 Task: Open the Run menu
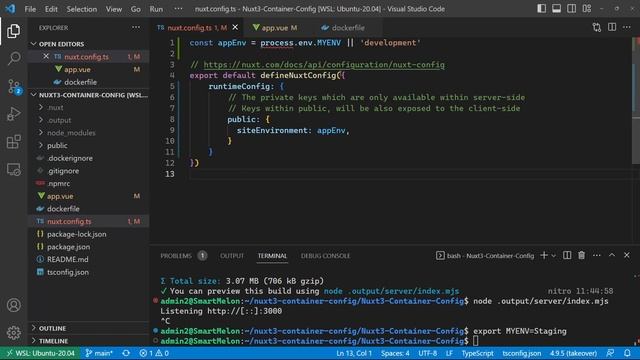point(156,9)
